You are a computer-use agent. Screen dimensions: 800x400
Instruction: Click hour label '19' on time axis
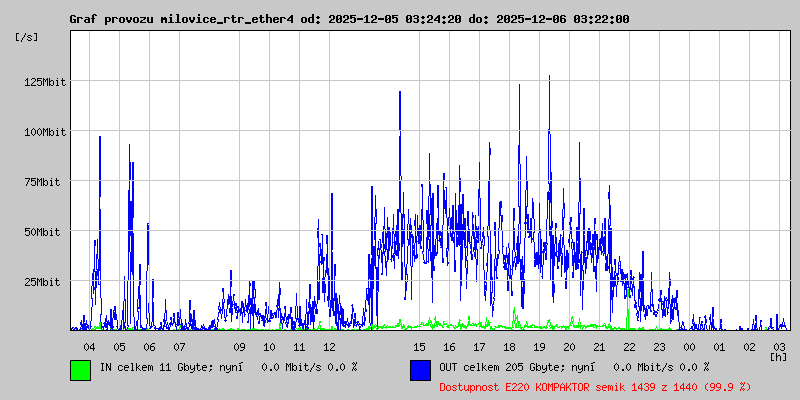click(x=539, y=347)
